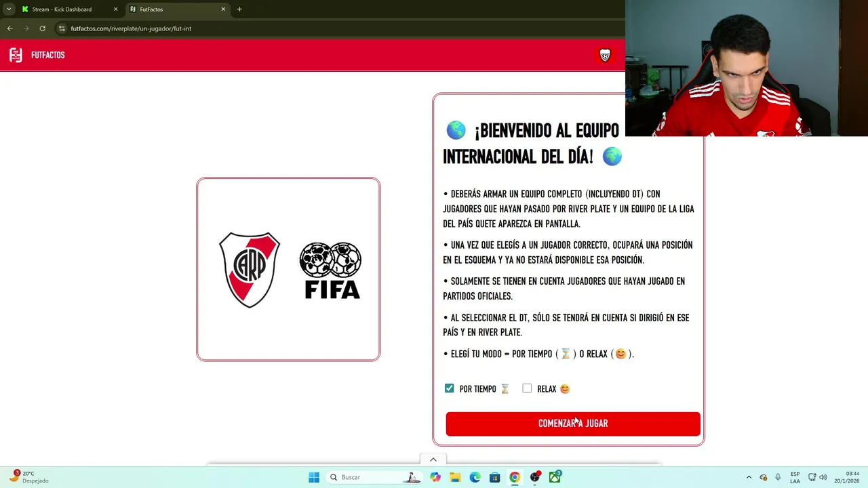Expand the bottom panel with up chevron

pos(433,460)
